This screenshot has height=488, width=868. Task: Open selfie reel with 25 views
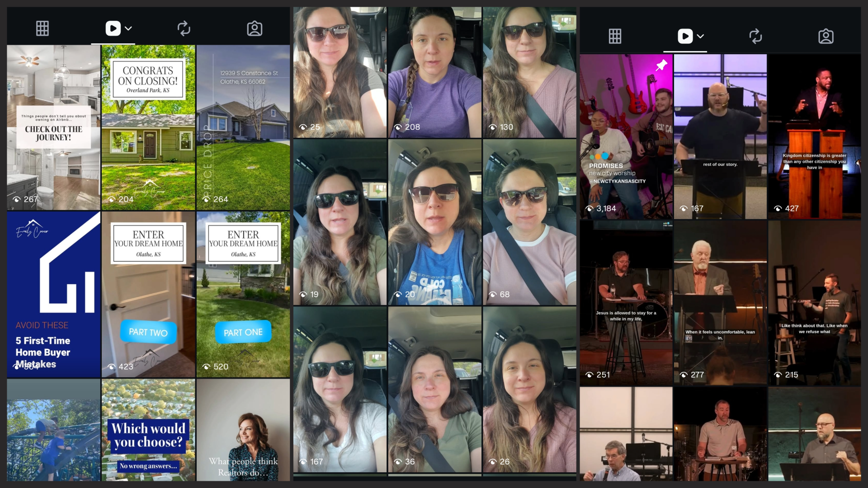(340, 72)
